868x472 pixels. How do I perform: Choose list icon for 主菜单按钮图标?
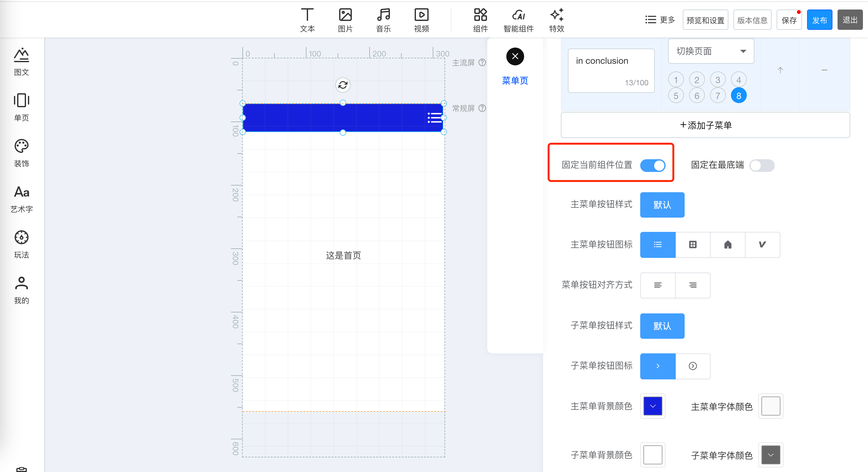pos(657,245)
